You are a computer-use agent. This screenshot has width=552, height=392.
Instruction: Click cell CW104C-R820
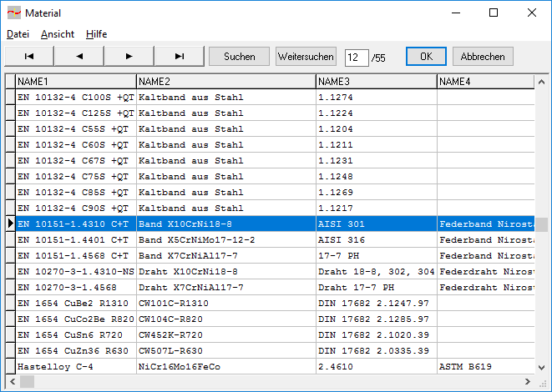pos(226,319)
